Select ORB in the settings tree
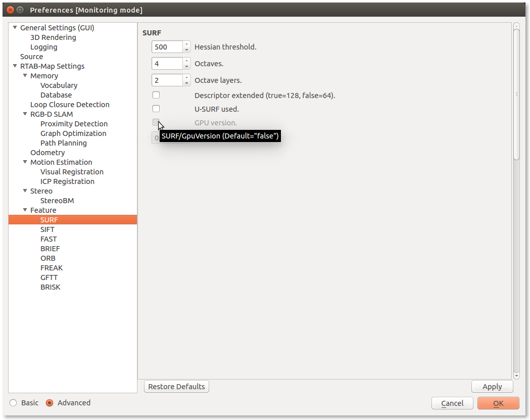 (48, 258)
